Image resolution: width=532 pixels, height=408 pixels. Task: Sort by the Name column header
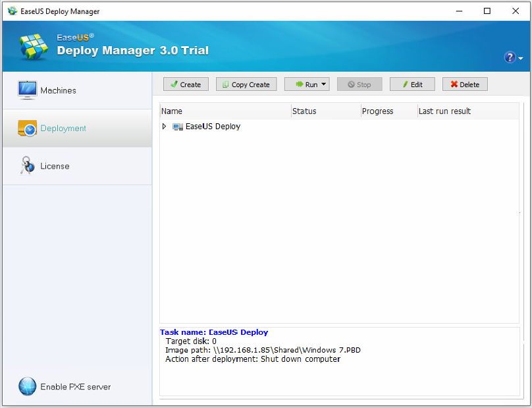pos(225,111)
